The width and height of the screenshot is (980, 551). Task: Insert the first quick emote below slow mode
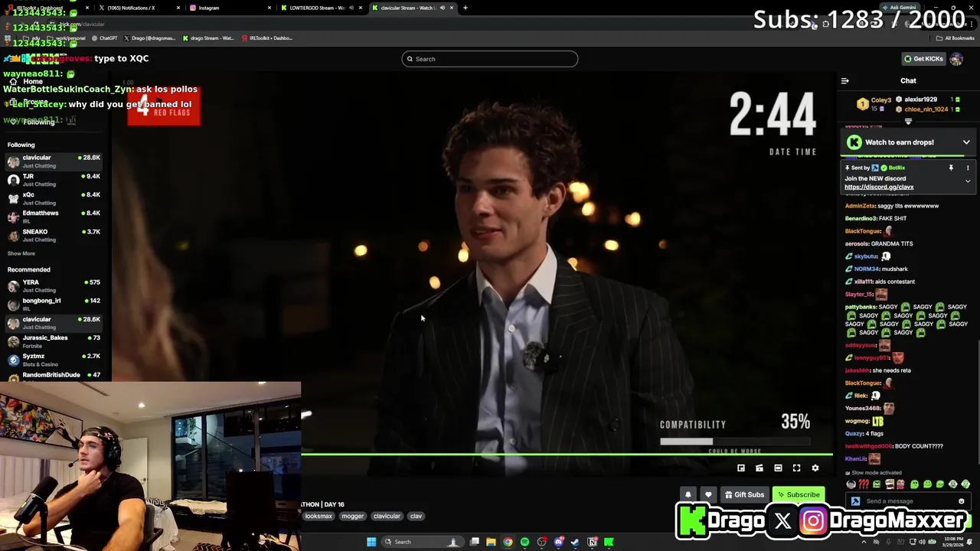pos(851,484)
